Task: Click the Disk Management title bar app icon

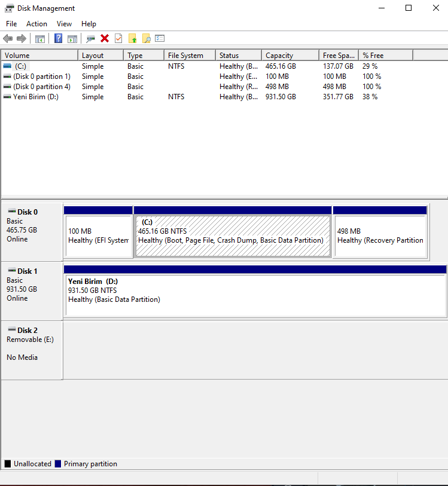Action: 10,8
